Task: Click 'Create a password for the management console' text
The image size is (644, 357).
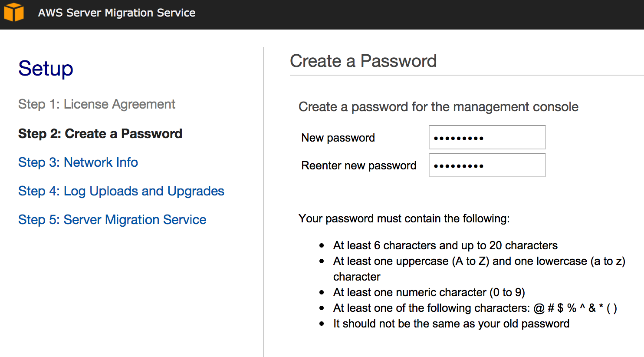Action: point(438,107)
